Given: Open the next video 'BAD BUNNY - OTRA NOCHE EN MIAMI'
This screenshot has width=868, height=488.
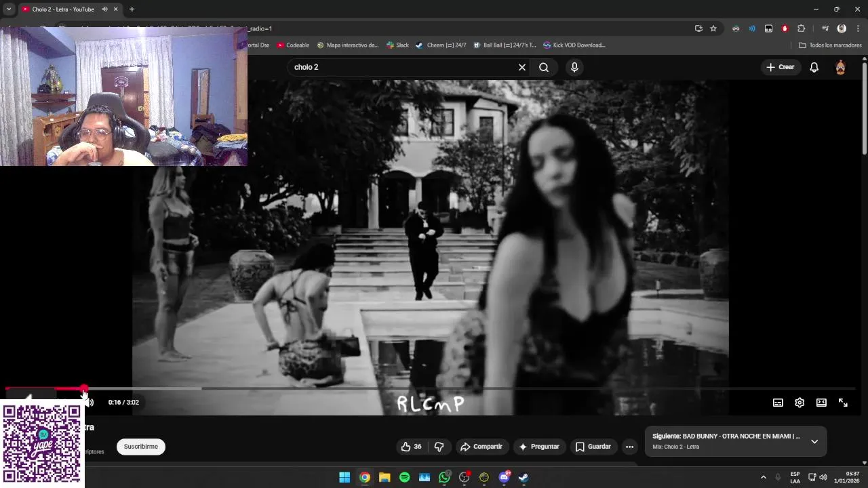Looking at the screenshot, I should [x=726, y=436].
